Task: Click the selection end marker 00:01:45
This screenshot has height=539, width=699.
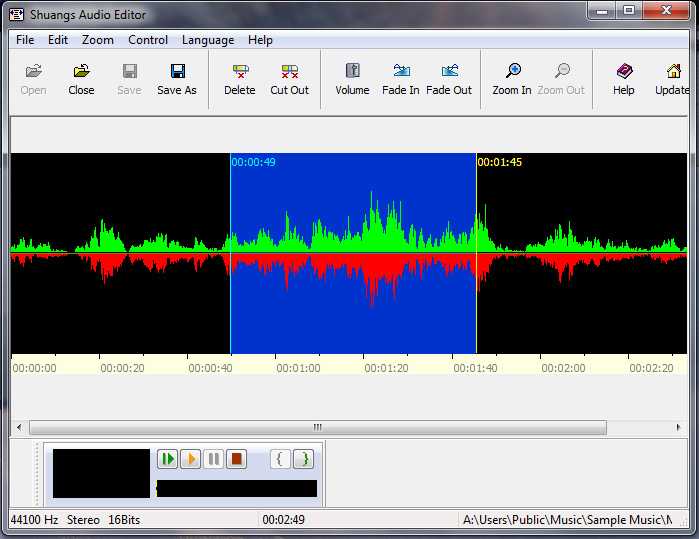Action: (499, 162)
